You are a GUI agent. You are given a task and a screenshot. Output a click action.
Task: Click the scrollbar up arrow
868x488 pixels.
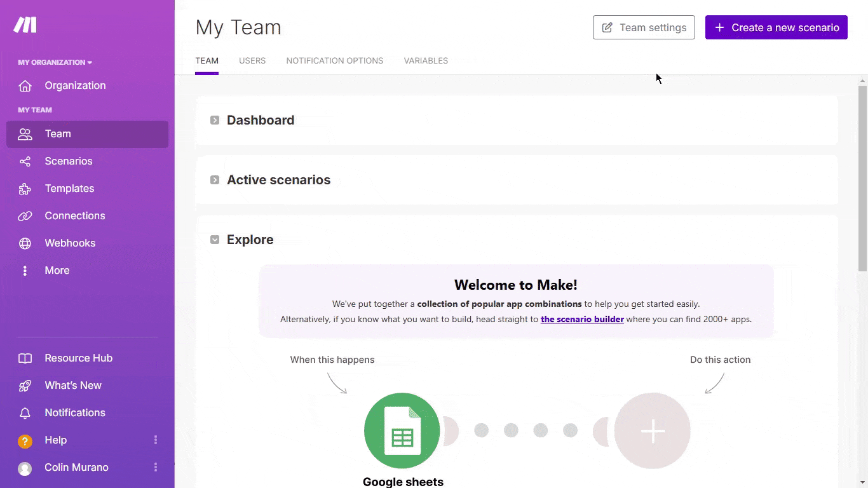click(x=862, y=81)
